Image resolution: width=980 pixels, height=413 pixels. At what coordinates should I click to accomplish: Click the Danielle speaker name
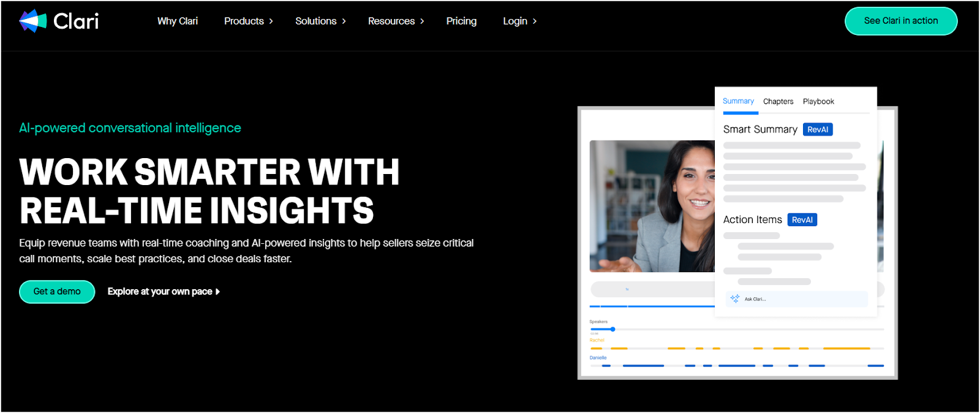click(598, 358)
